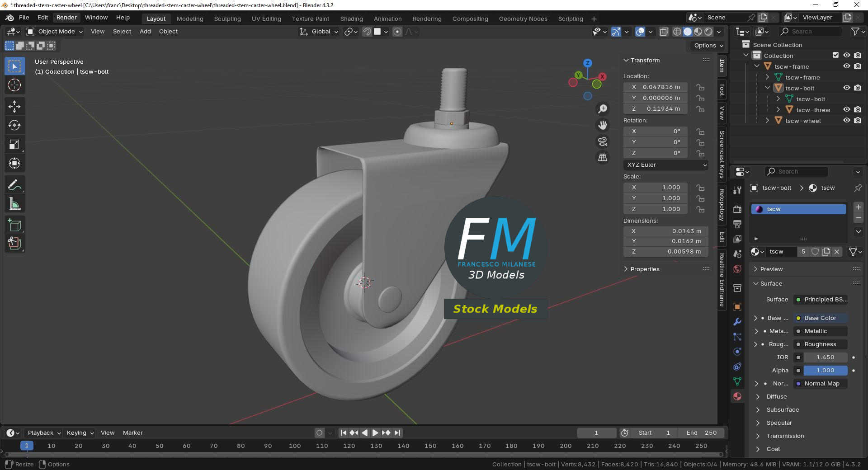Image resolution: width=868 pixels, height=470 pixels.
Task: Activate the Move tool
Action: [x=14, y=107]
